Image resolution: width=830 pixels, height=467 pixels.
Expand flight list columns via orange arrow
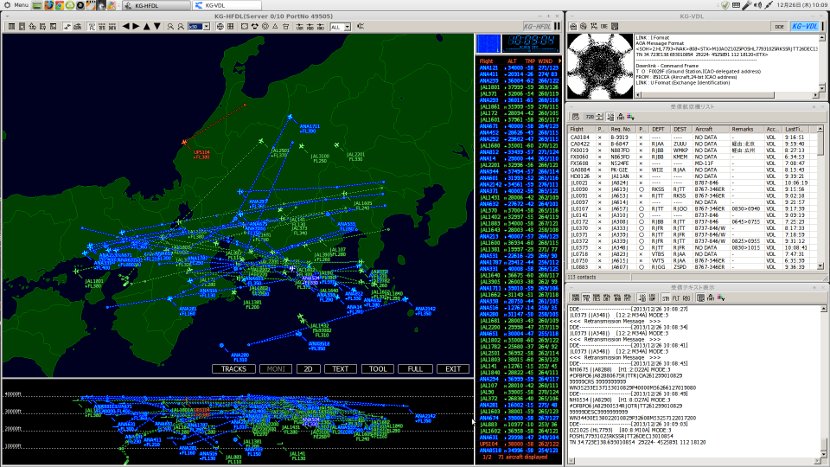click(x=559, y=61)
